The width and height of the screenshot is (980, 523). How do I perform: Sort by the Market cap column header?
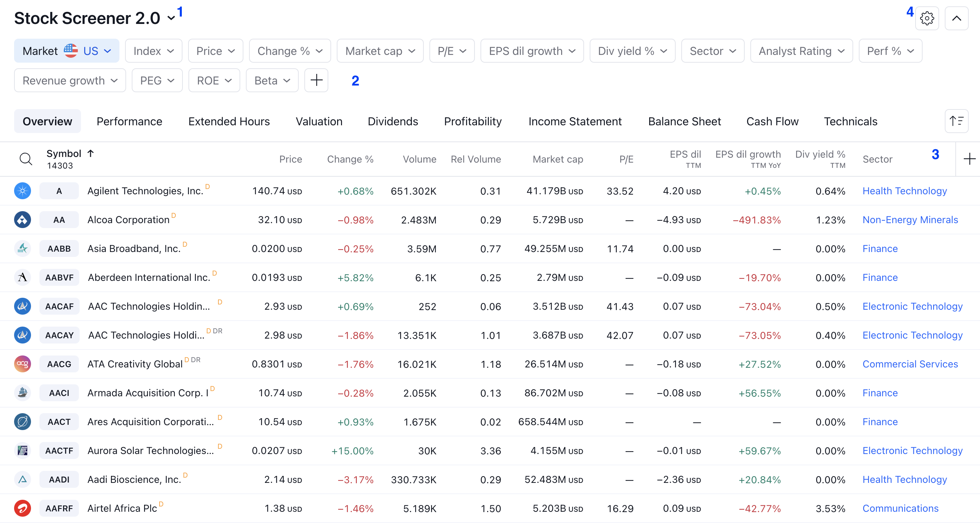point(557,159)
